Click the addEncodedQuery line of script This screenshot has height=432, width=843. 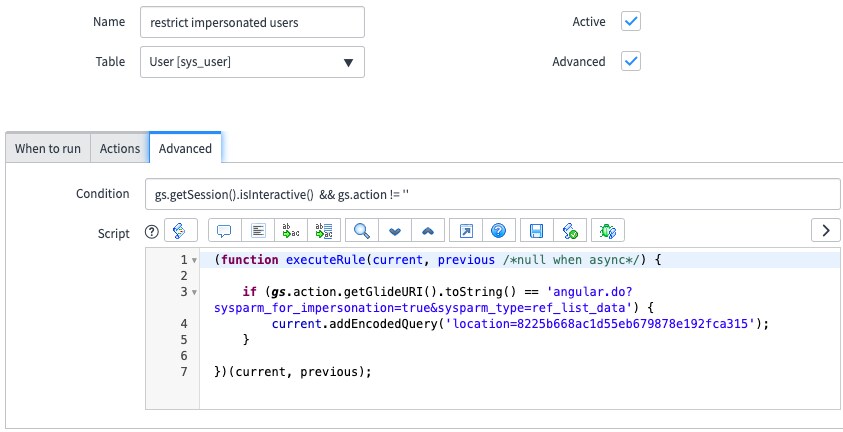520,324
